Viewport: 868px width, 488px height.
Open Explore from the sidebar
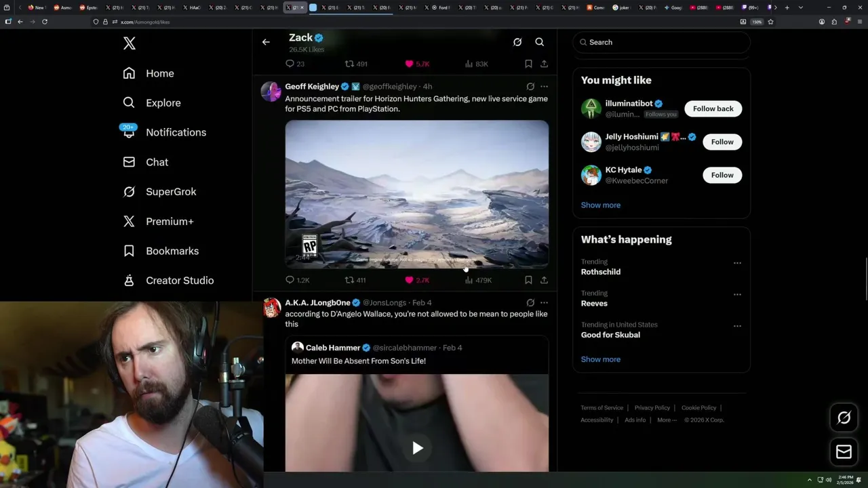click(x=152, y=103)
